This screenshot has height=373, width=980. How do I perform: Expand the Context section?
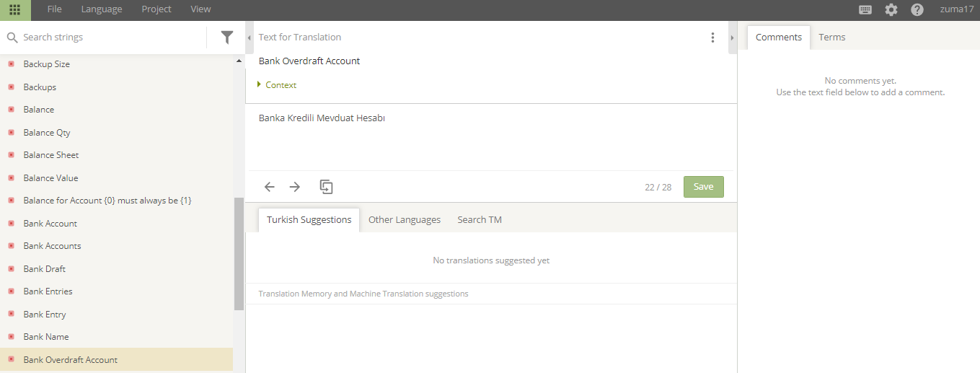(277, 85)
